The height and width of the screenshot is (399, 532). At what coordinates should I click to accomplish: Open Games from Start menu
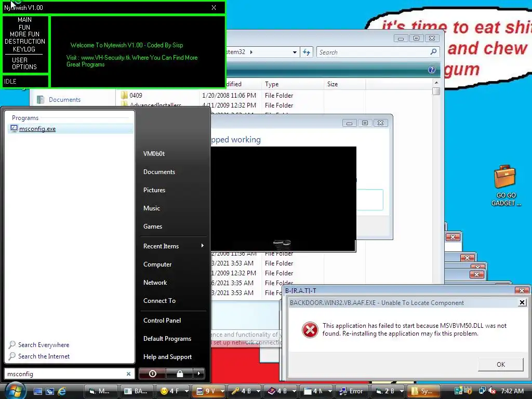click(153, 227)
